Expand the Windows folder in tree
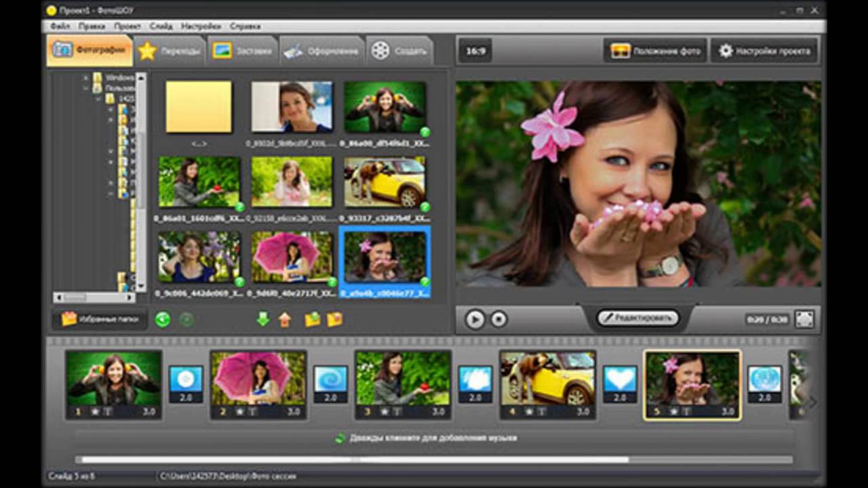 tap(86, 78)
